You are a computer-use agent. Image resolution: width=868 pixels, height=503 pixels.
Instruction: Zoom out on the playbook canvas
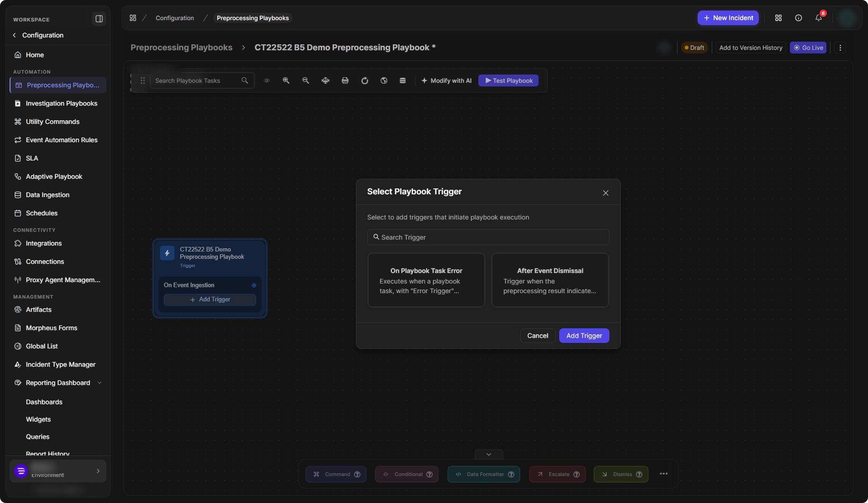(x=306, y=80)
